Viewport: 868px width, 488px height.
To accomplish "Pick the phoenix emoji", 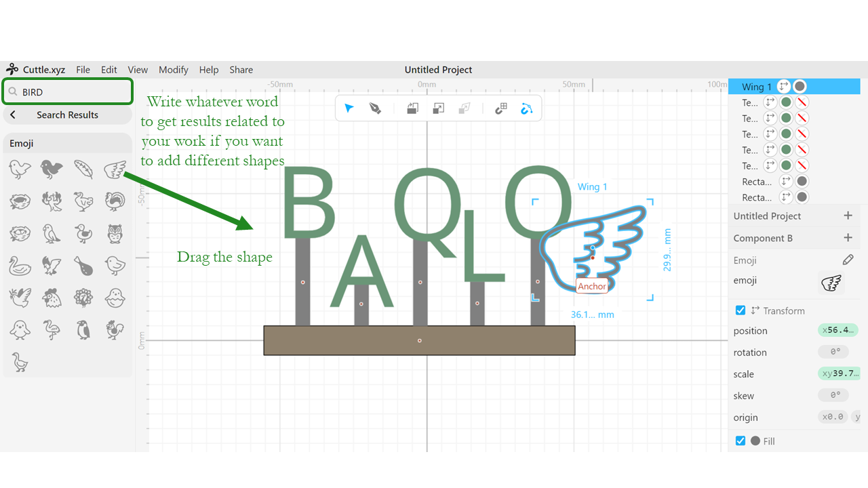I will point(52,201).
